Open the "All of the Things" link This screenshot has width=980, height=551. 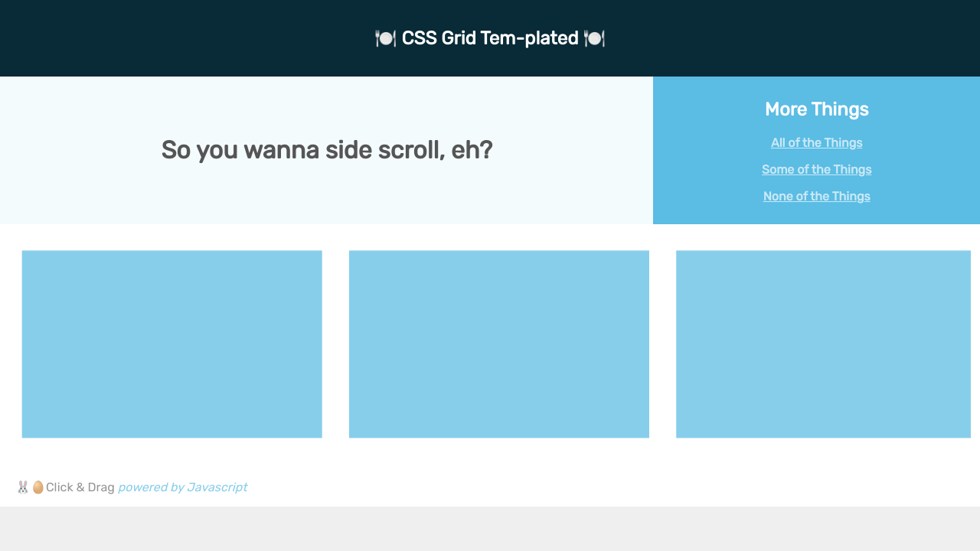click(x=816, y=143)
